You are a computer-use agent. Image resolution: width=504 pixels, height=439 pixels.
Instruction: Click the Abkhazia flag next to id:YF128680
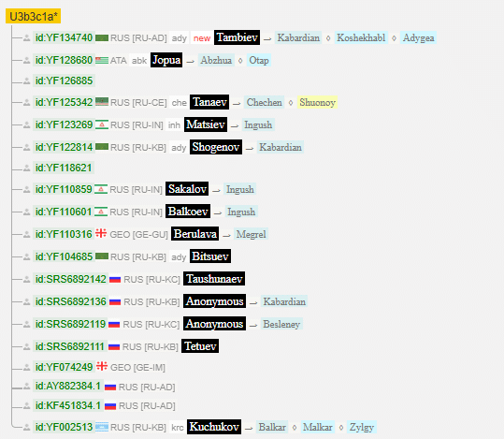pos(102,60)
